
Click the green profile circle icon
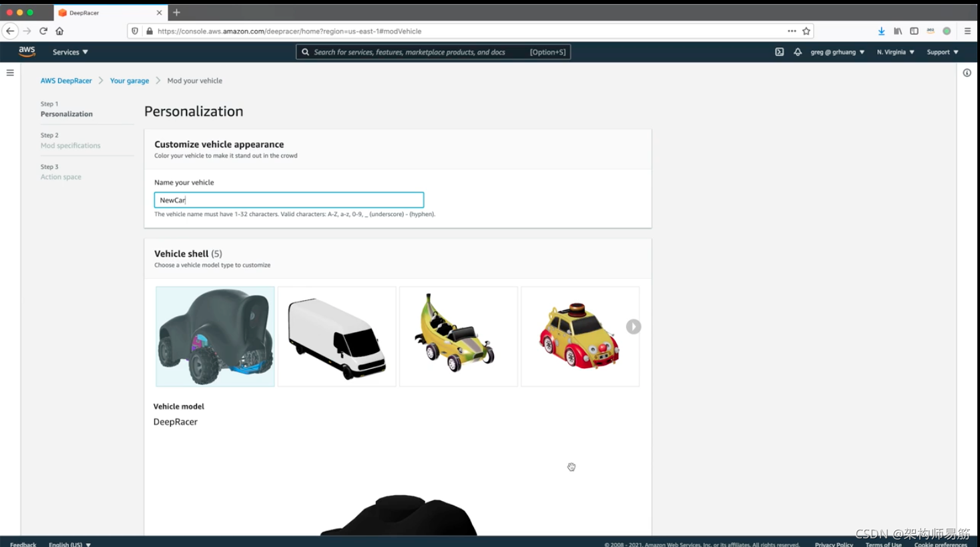(x=947, y=31)
